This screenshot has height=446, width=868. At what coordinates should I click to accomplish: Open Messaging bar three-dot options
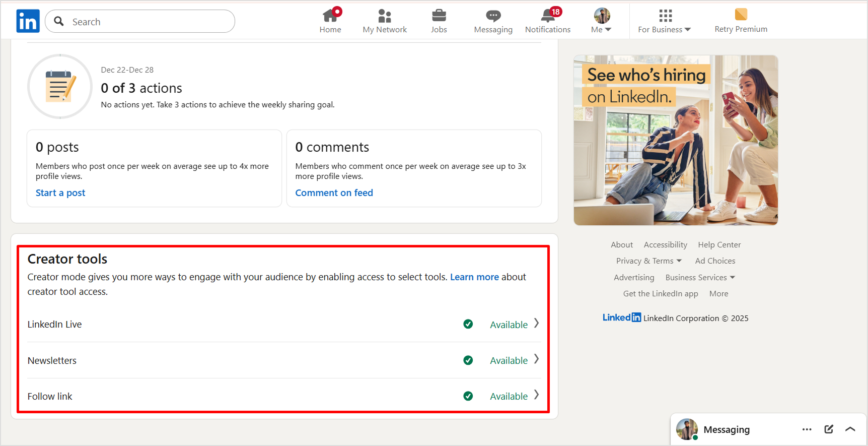(807, 429)
